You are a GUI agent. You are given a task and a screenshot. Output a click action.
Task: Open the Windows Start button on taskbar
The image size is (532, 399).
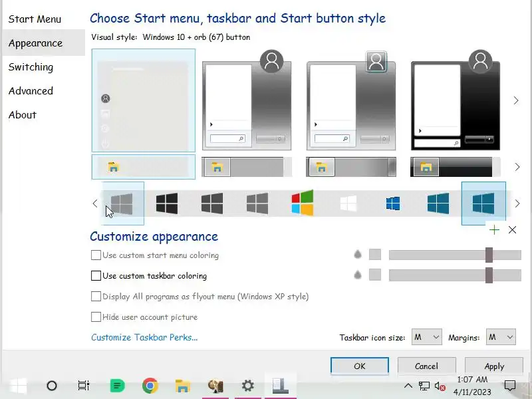[19, 386]
